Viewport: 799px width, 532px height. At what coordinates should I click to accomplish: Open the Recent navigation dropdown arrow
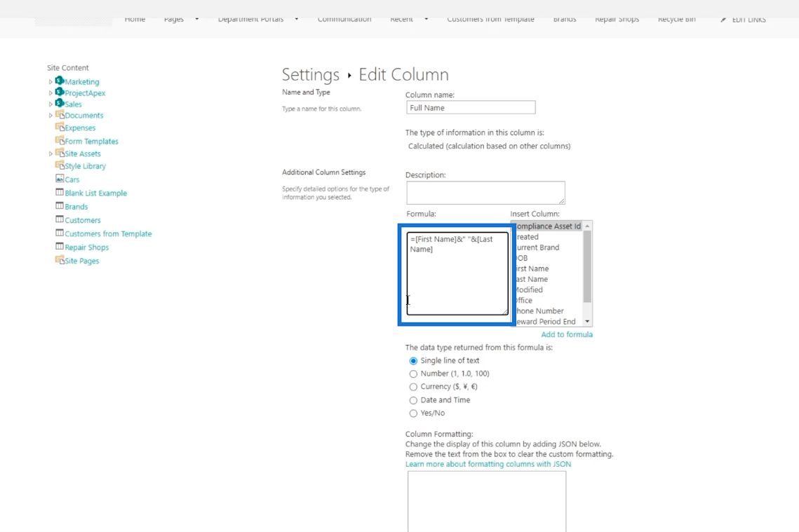point(426,20)
